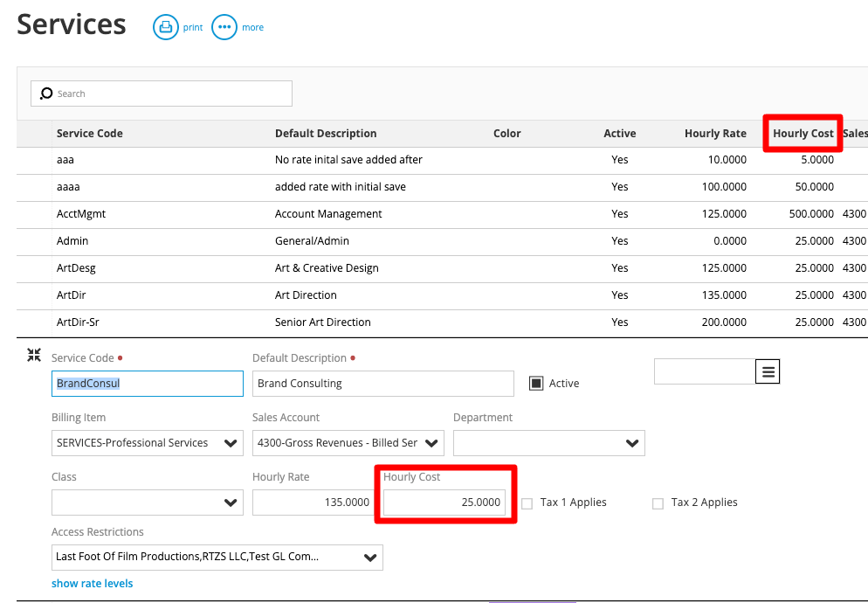Click the Default Description field Brand Consulting

383,384
